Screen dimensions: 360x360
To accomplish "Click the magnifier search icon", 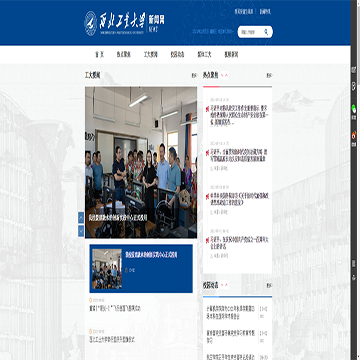I will coord(266,32).
